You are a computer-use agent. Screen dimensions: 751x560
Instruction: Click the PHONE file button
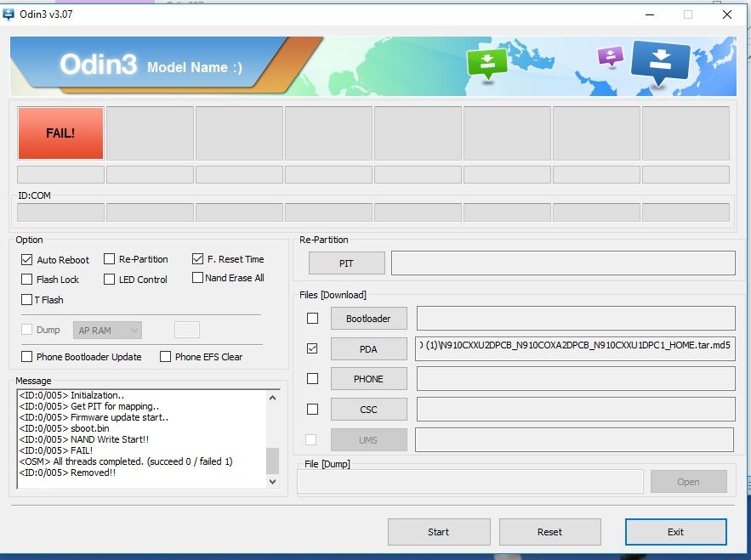pyautogui.click(x=369, y=379)
